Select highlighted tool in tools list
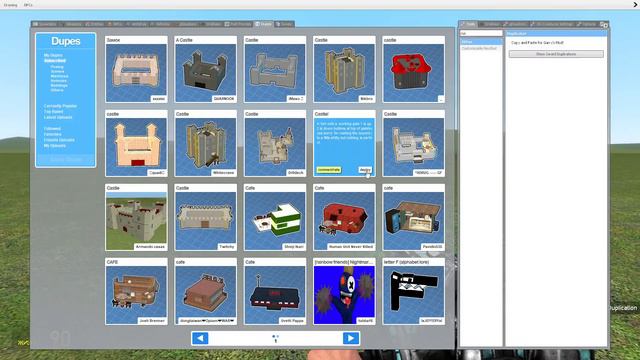640x360 pixels. (481, 42)
